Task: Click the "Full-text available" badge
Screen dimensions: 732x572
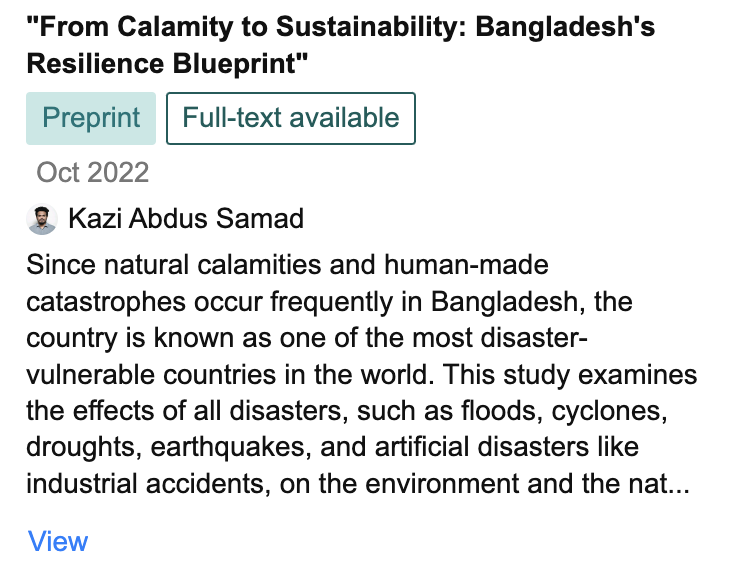Action: click(x=290, y=118)
